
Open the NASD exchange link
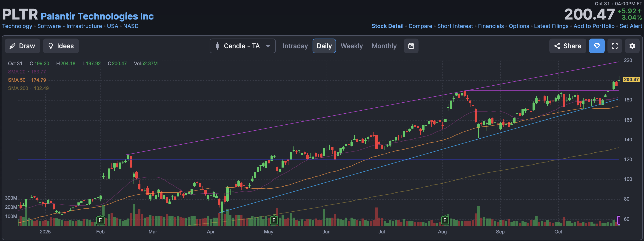coord(131,26)
